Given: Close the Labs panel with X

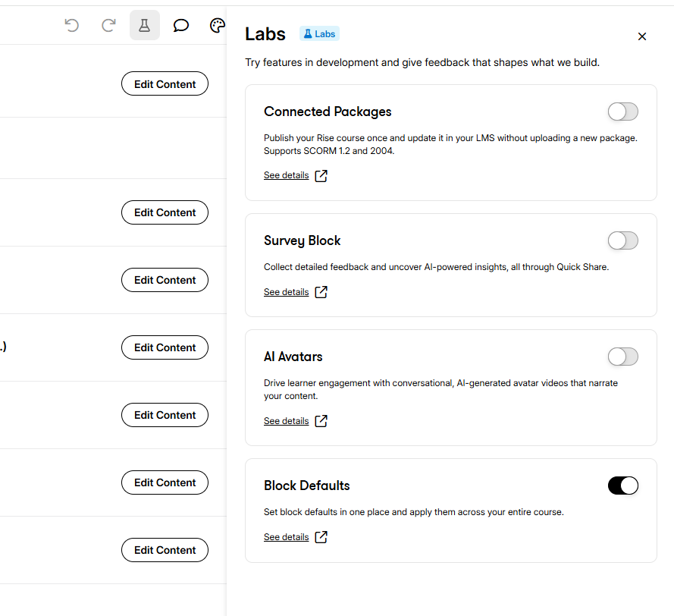Looking at the screenshot, I should pos(642,36).
